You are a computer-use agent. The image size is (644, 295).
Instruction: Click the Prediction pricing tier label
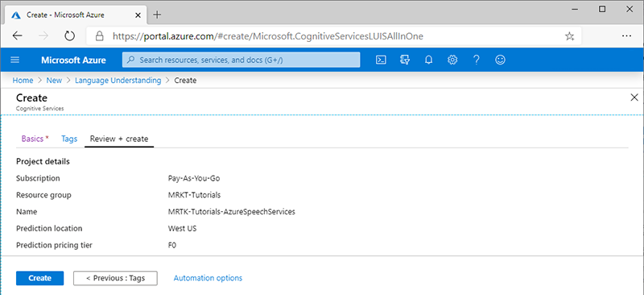(x=54, y=245)
